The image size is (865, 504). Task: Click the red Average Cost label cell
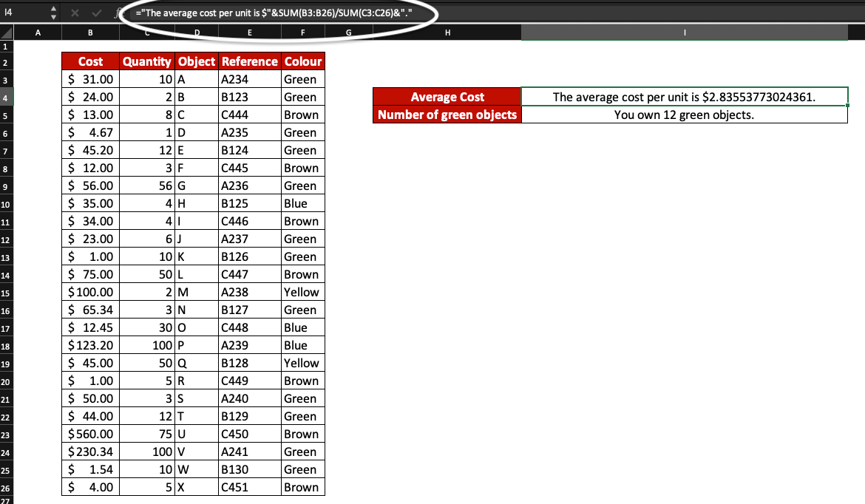[447, 97]
